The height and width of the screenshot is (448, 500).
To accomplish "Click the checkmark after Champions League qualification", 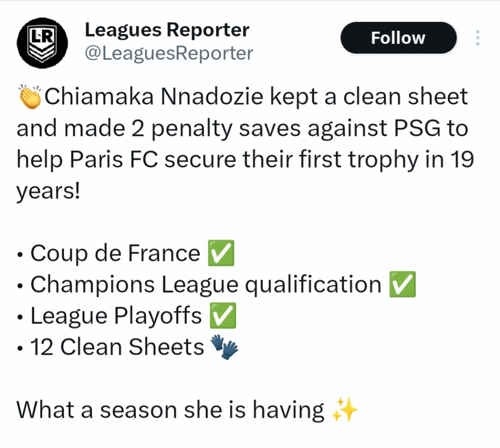I will click(x=402, y=284).
